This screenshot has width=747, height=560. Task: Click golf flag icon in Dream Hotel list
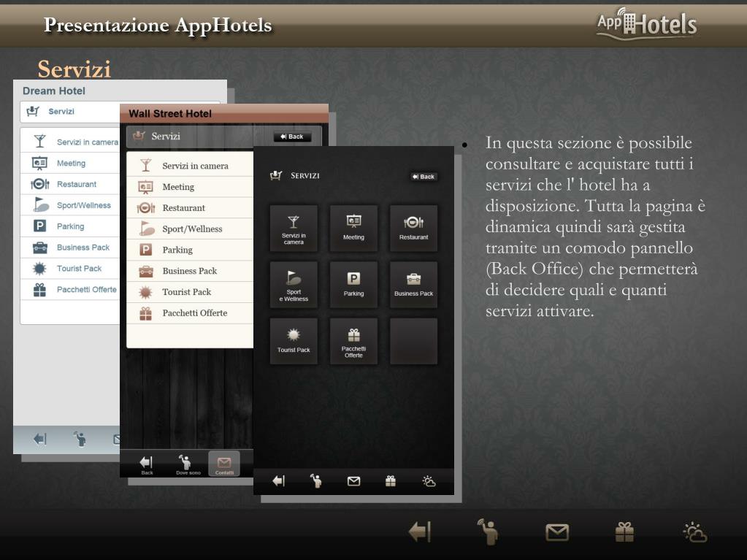[x=41, y=204]
